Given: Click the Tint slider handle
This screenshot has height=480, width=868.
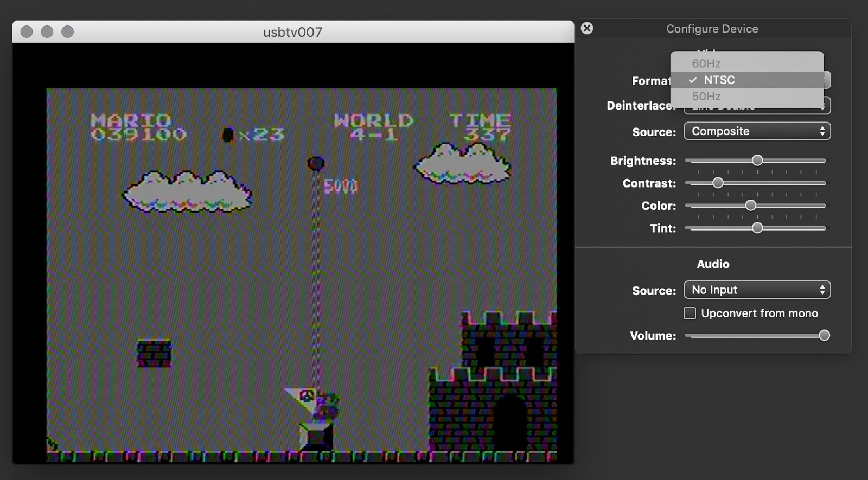Looking at the screenshot, I should click(757, 228).
